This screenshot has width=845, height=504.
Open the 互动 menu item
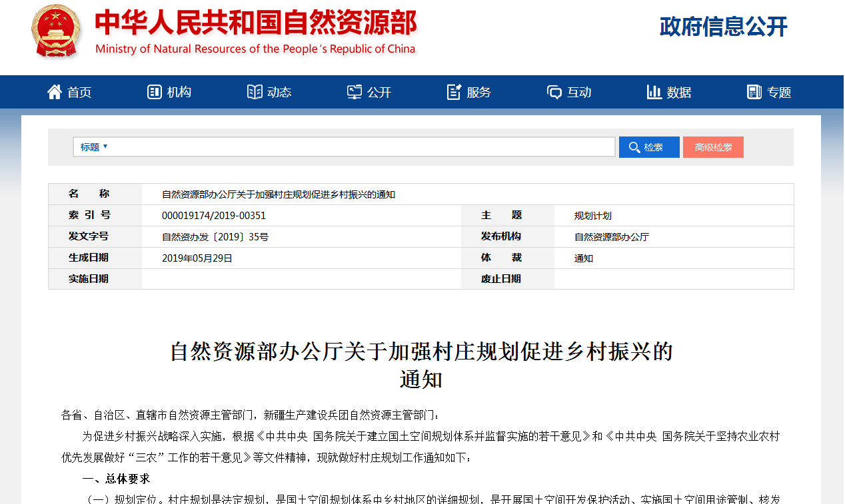(579, 93)
